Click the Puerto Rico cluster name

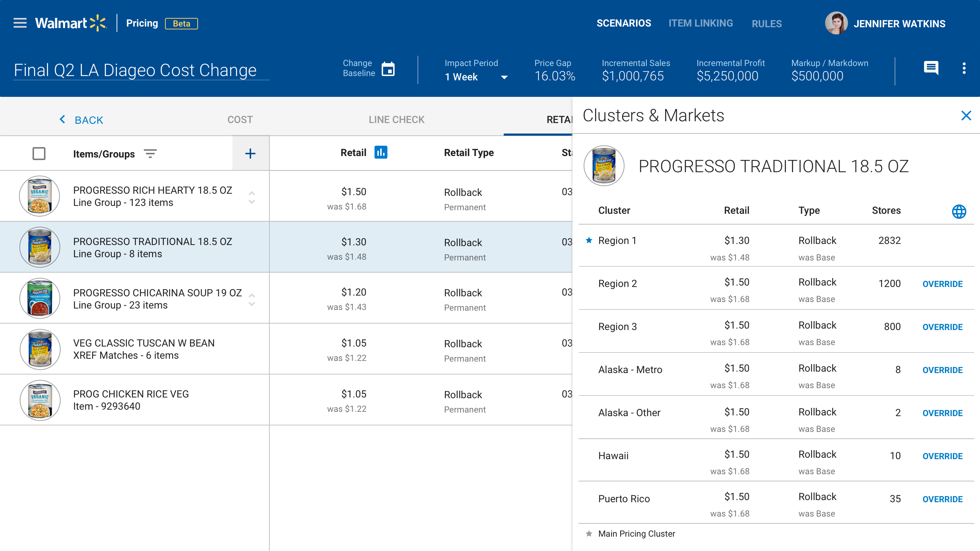point(624,499)
